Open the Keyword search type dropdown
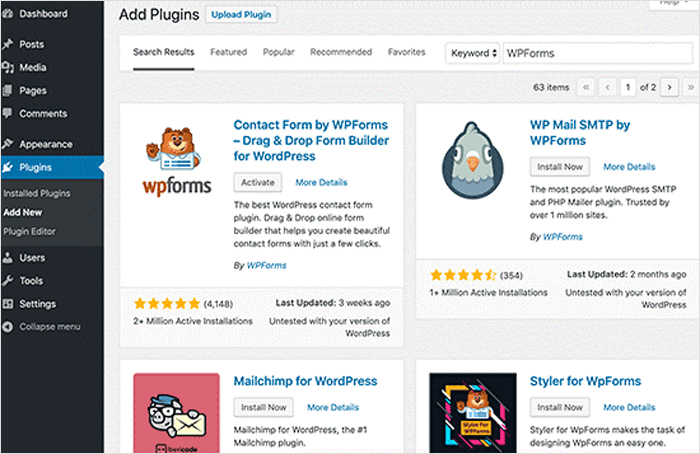700x454 pixels. tap(472, 53)
